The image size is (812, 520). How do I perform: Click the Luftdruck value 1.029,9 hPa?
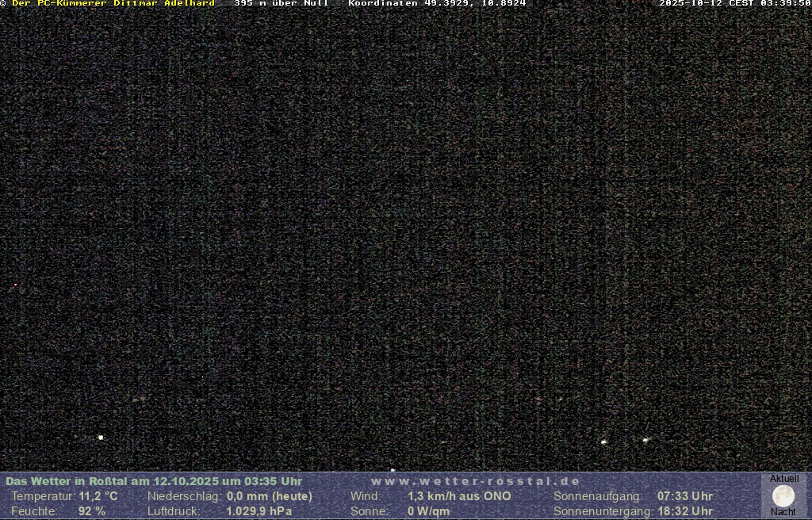259,511
